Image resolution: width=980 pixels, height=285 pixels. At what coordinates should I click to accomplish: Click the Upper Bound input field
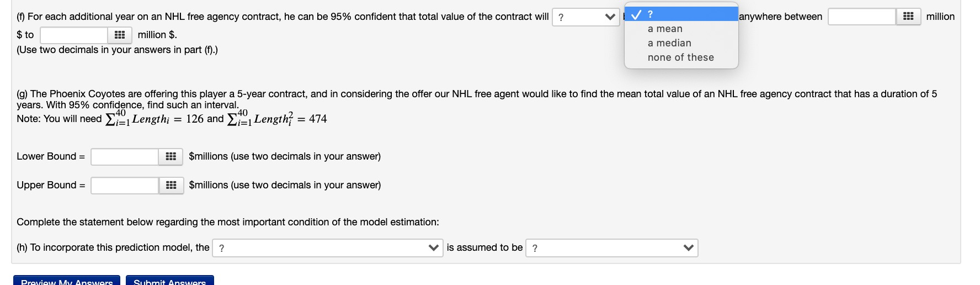pyautogui.click(x=125, y=186)
